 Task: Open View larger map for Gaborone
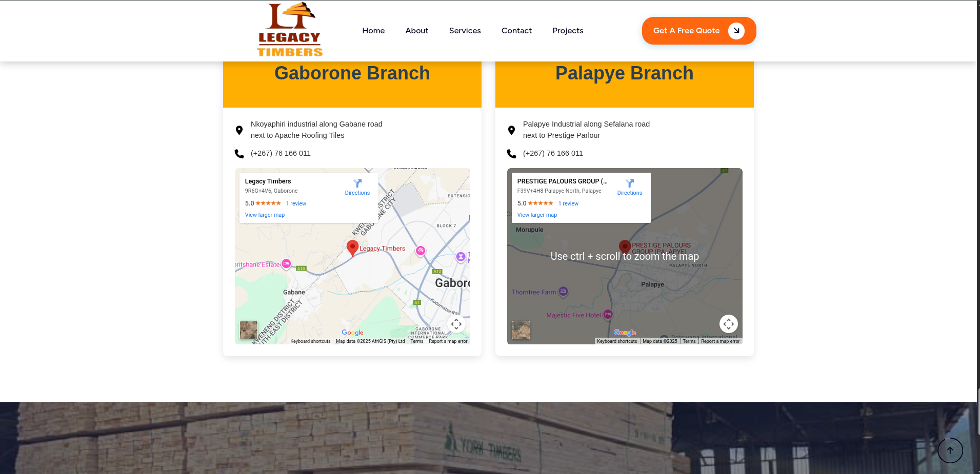coord(265,215)
